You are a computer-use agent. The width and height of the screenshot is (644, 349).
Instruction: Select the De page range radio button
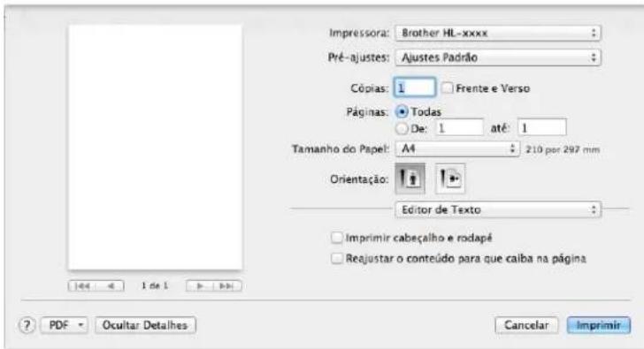[x=402, y=129]
